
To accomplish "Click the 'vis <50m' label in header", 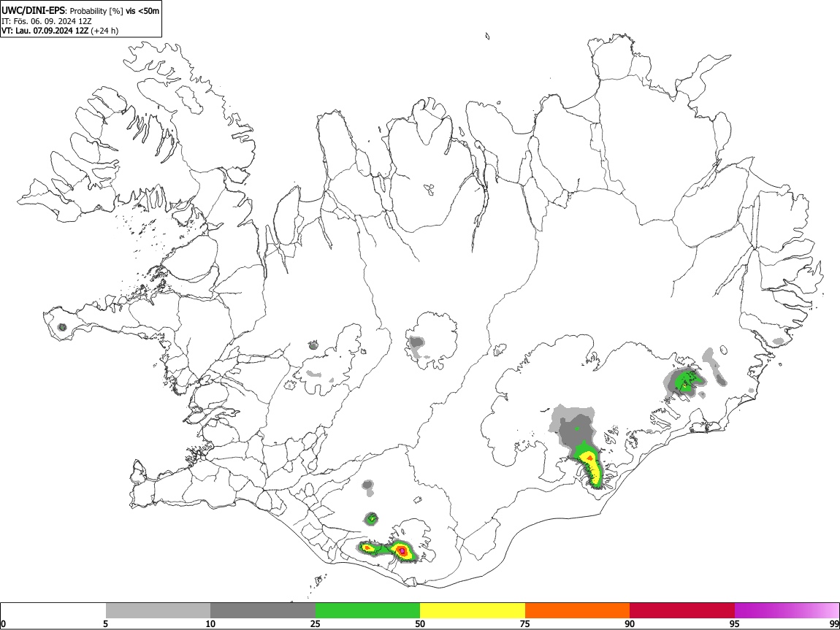I will [x=142, y=11].
